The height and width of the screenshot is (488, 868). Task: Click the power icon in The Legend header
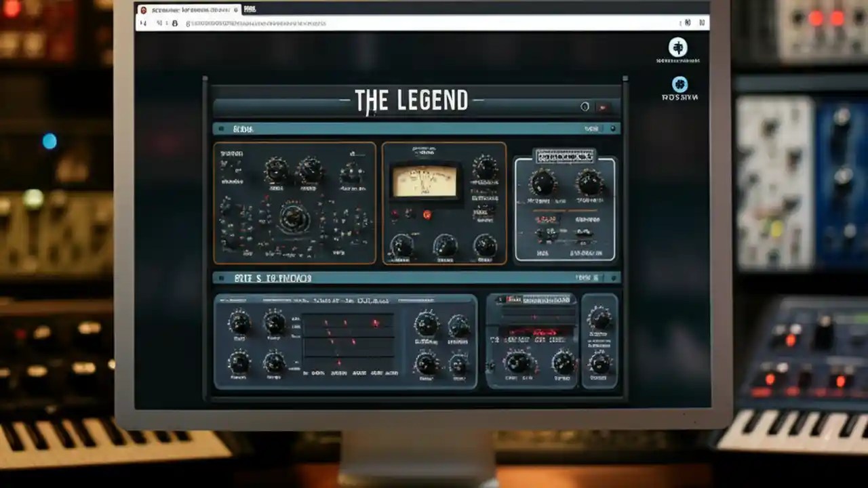pyautogui.click(x=585, y=106)
